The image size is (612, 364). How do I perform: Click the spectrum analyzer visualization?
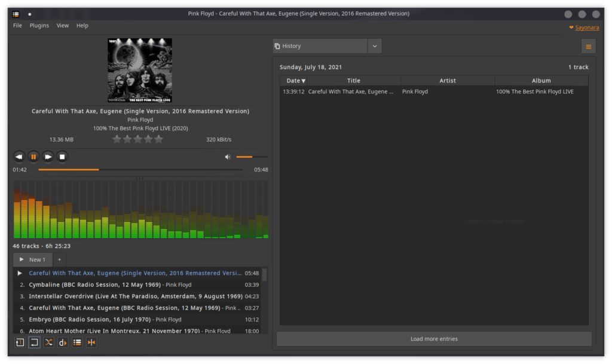pos(141,210)
